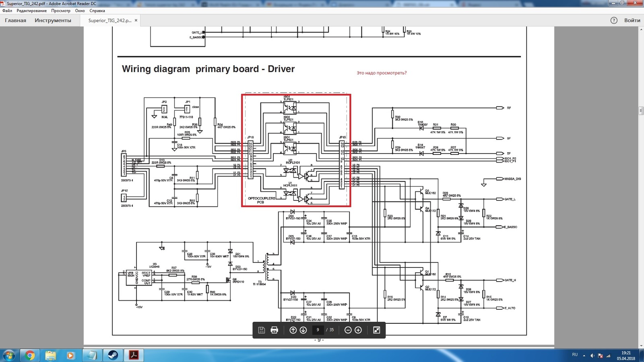Switch to the Инструменты tab
Screen dimensions: 644x362
pos(53,21)
